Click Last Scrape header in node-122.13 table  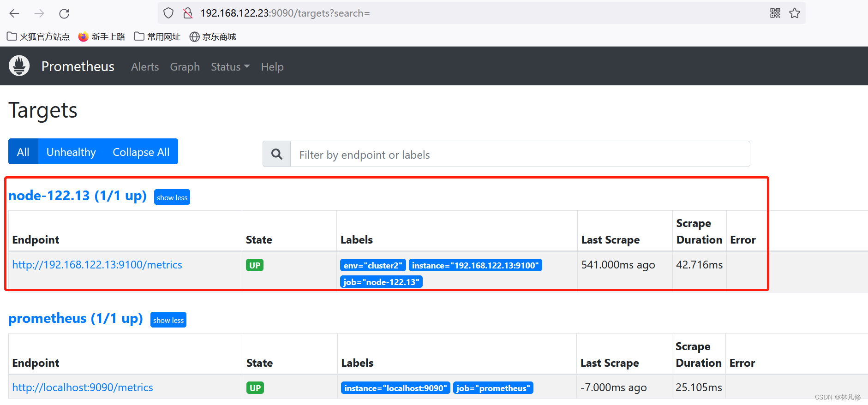click(611, 240)
